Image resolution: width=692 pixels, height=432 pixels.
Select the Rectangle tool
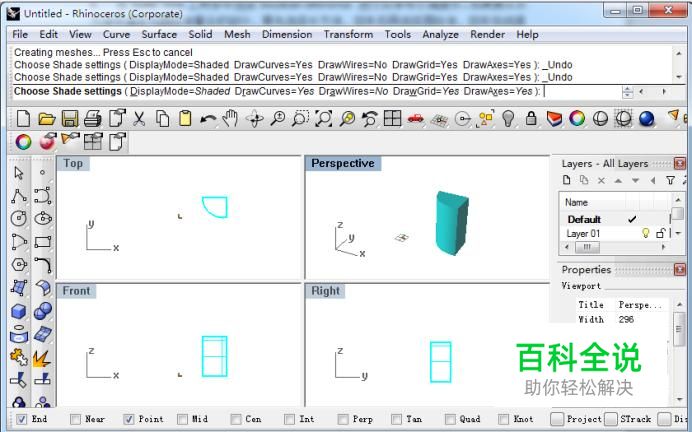tap(43, 242)
